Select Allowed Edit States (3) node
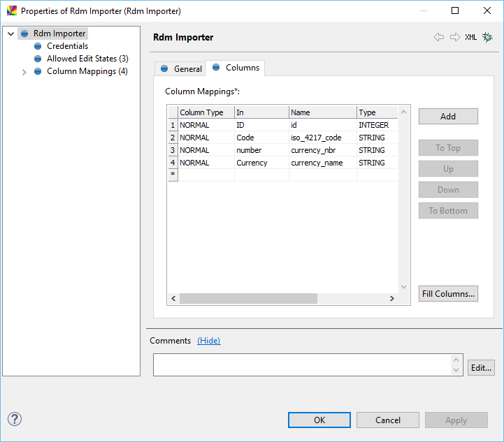This screenshot has height=442, width=504. point(87,59)
